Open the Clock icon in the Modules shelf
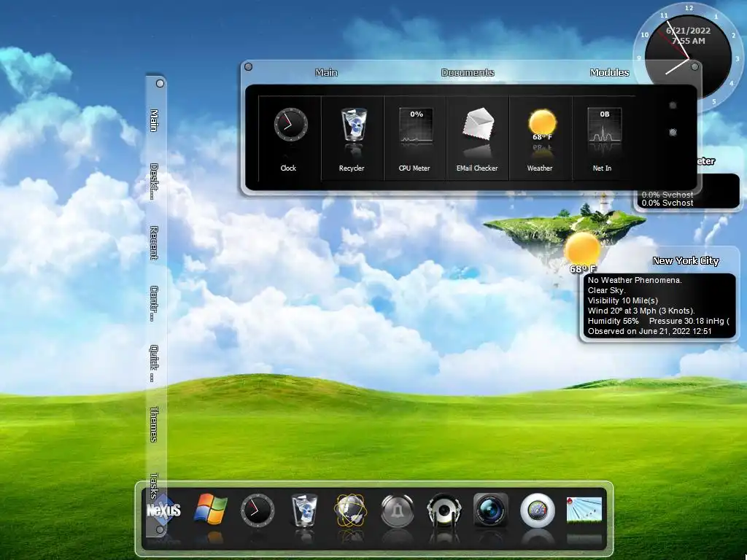 [290, 125]
